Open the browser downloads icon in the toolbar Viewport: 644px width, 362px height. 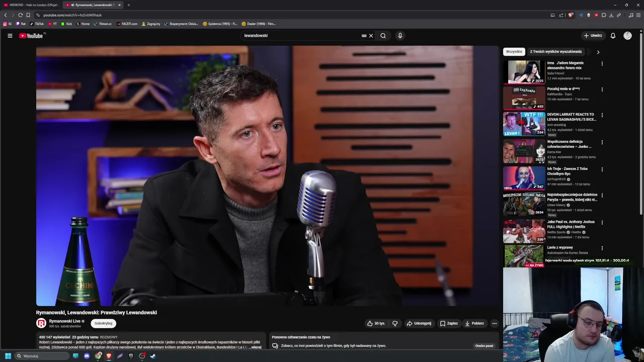pos(611,15)
